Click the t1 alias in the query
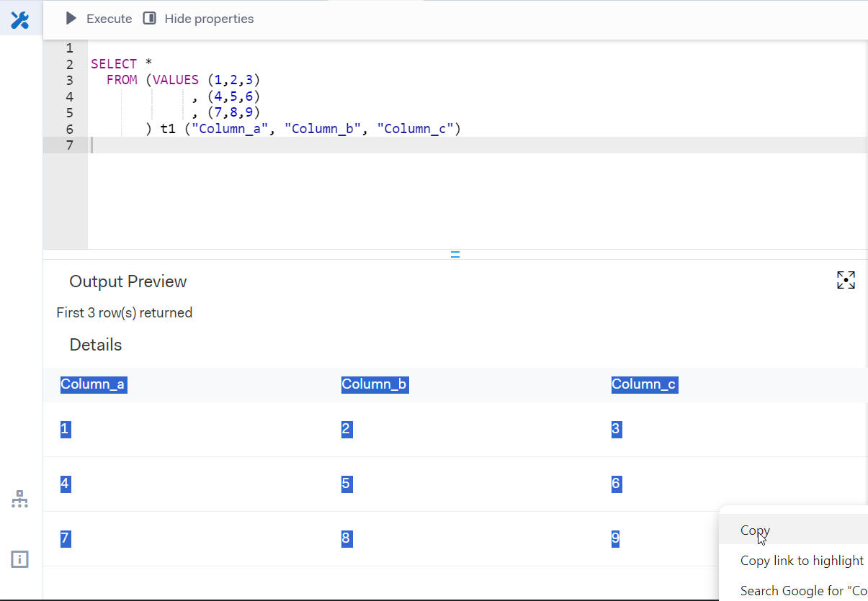 [x=168, y=129]
